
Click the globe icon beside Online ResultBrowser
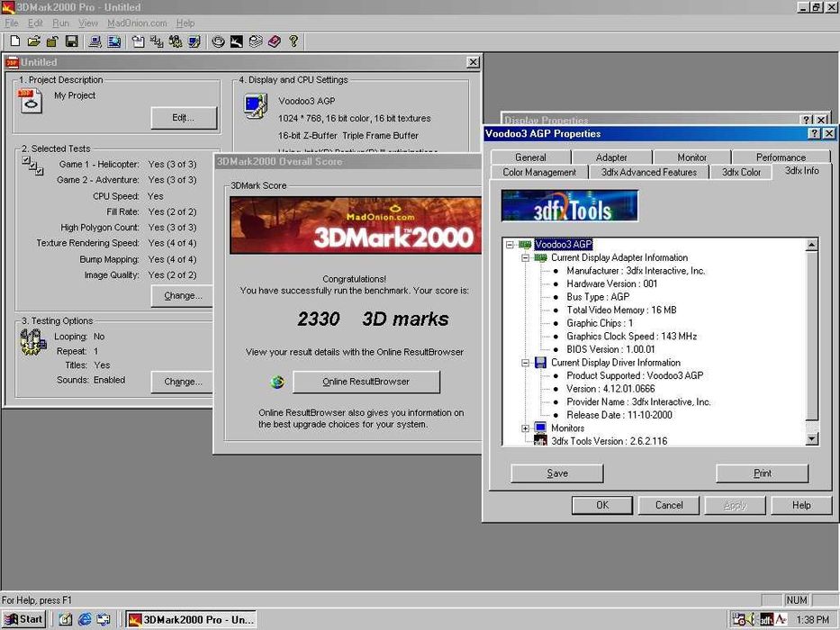tap(277, 382)
